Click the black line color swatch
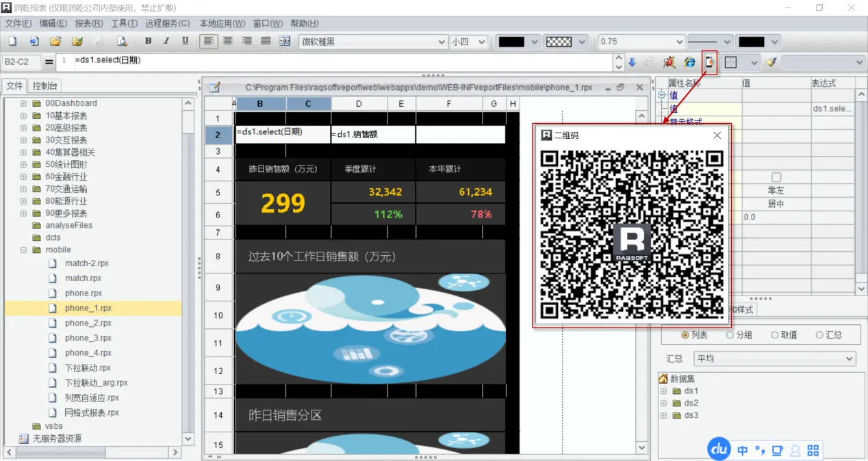 (x=751, y=42)
